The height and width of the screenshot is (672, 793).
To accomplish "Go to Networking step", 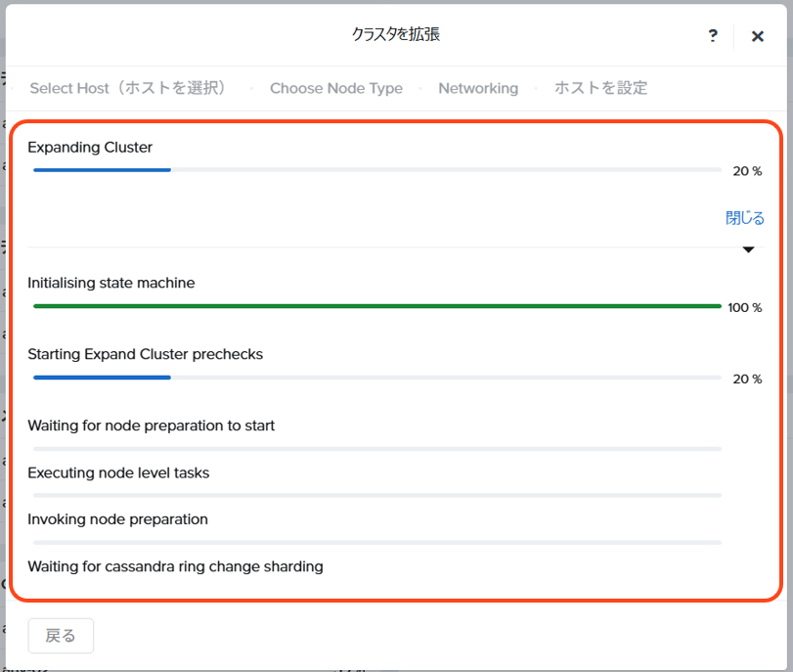I will (478, 88).
